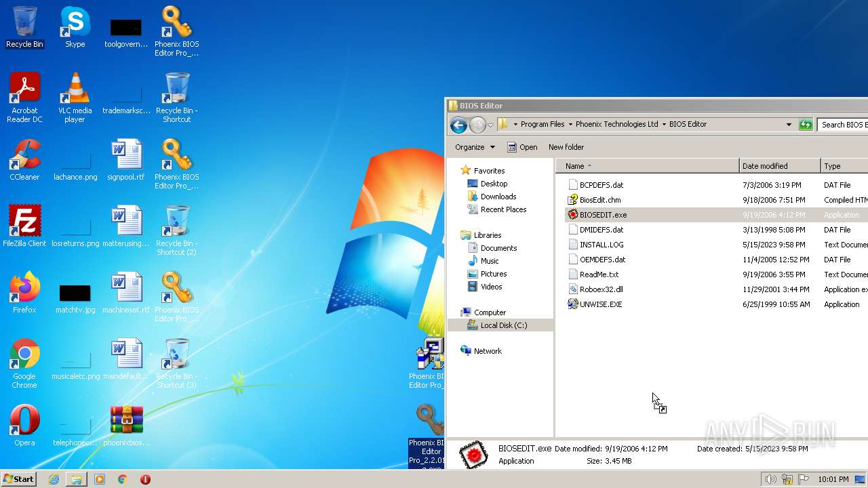This screenshot has width=868, height=488.
Task: Open Windows Media Player from the taskbar
Action: pos(100,479)
